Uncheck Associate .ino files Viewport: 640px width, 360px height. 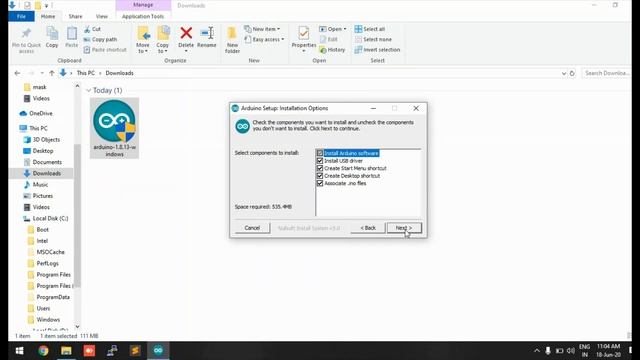pos(320,183)
